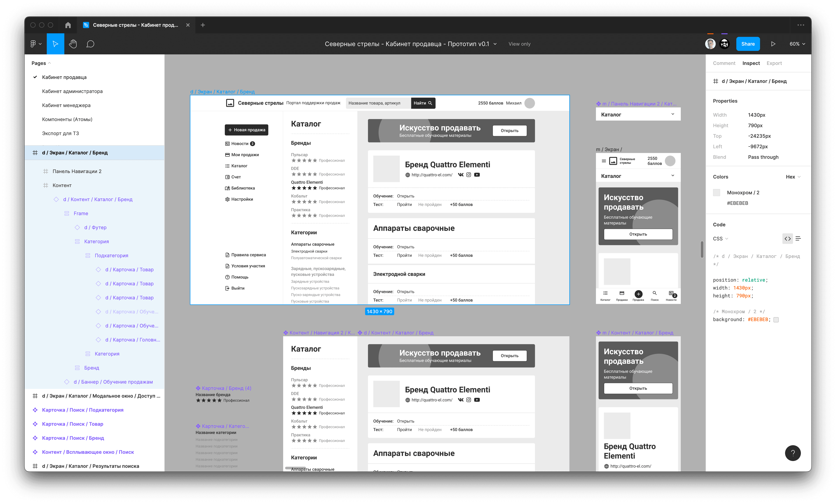
Task: Open the VK social icon in brand card
Action: pos(460,175)
